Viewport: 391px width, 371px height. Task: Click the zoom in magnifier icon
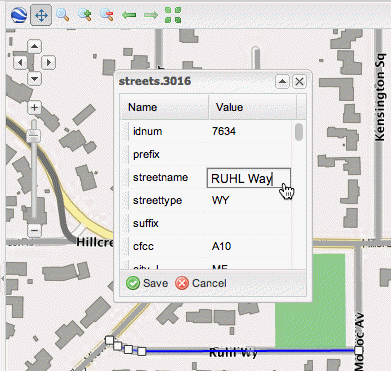(85, 15)
